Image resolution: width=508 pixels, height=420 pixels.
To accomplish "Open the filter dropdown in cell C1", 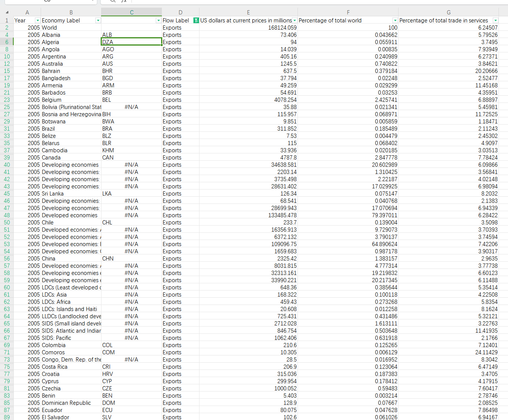I will (158, 21).
